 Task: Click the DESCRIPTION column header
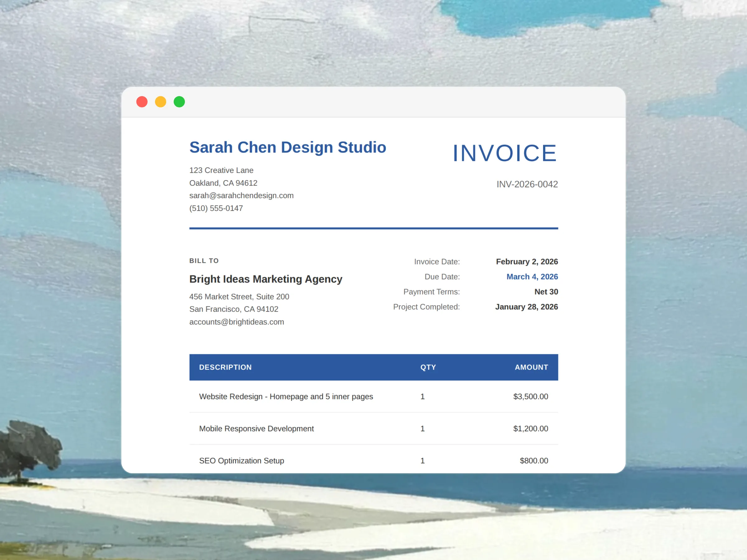(225, 367)
